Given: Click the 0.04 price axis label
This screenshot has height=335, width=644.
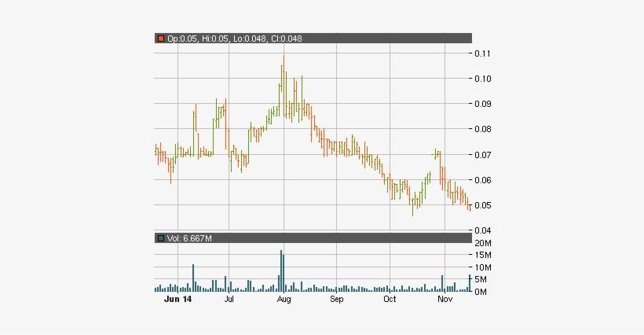Looking at the screenshot, I should 482,230.
